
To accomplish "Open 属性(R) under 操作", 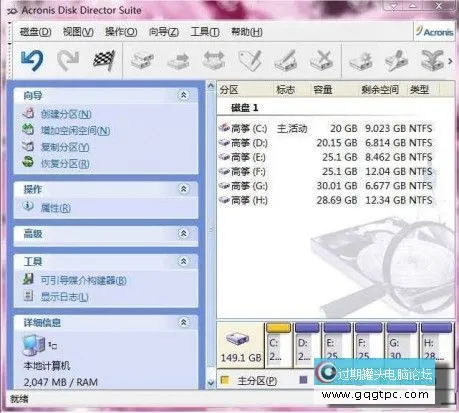I will [56, 208].
